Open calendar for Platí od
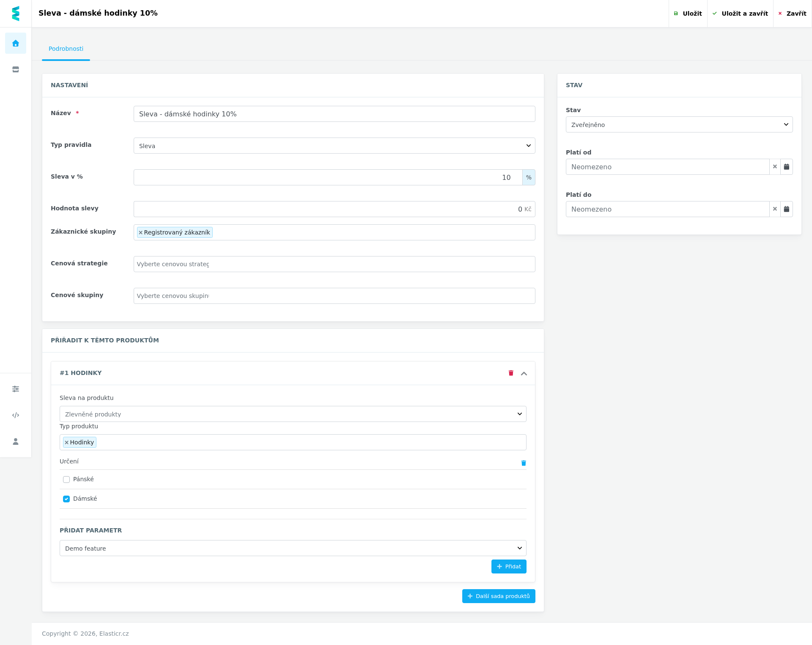This screenshot has width=812, height=645. pos(787,167)
